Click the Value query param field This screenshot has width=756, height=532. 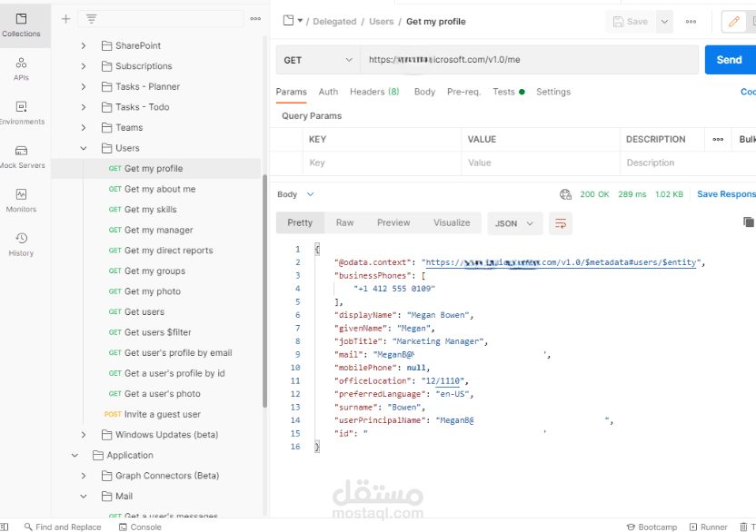click(x=541, y=163)
